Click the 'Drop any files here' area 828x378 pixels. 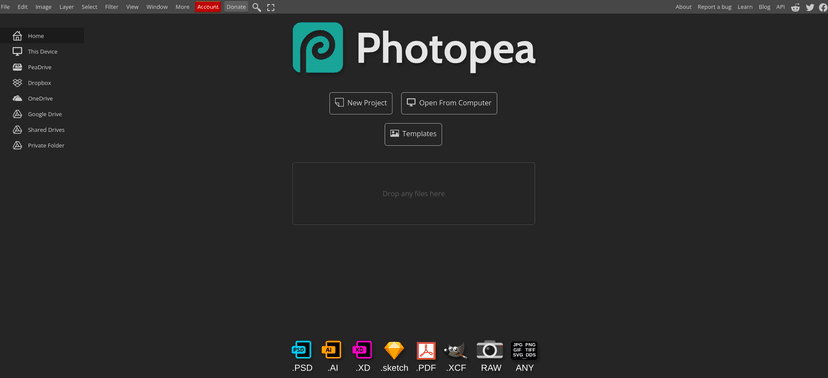point(413,194)
